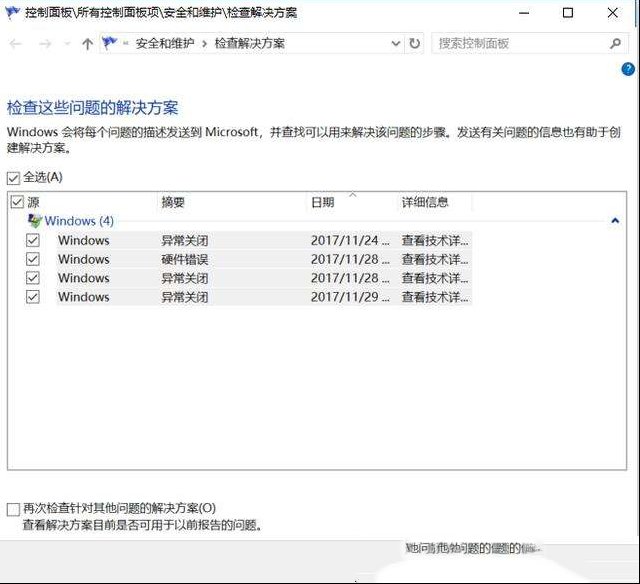This screenshot has width=640, height=584.
Task: Sort by 源 column header
Action: pyautogui.click(x=33, y=202)
